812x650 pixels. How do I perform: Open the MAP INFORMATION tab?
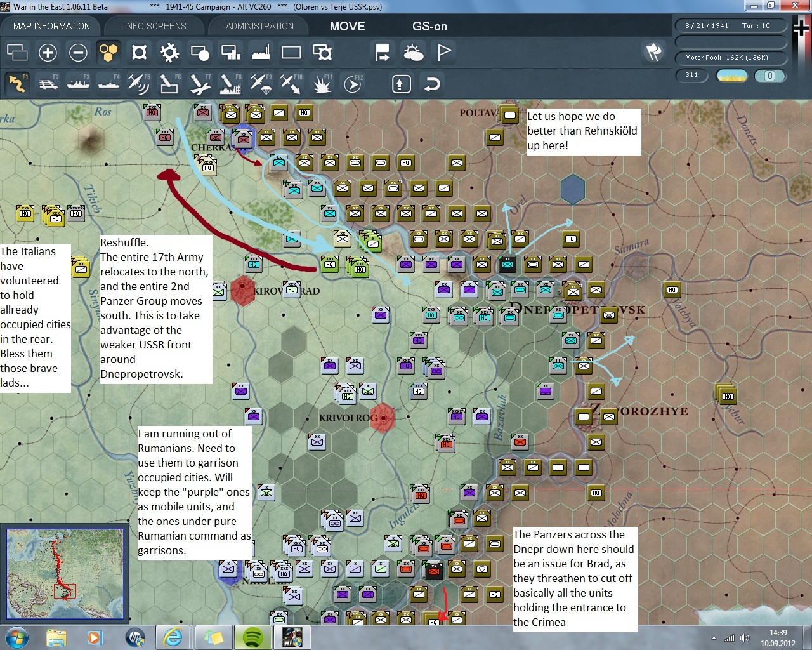tap(51, 26)
